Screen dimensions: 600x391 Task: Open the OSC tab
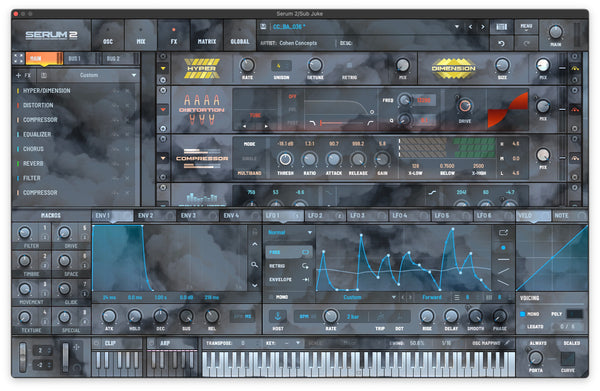pyautogui.click(x=108, y=35)
